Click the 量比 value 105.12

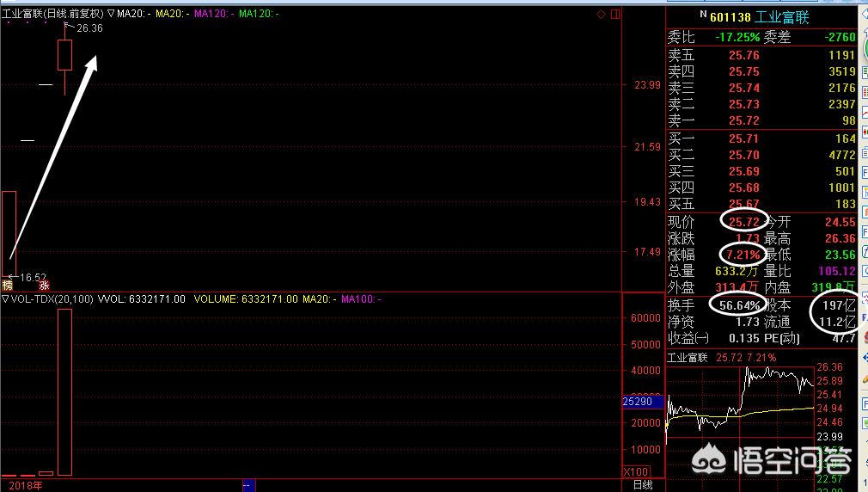pyautogui.click(x=837, y=271)
